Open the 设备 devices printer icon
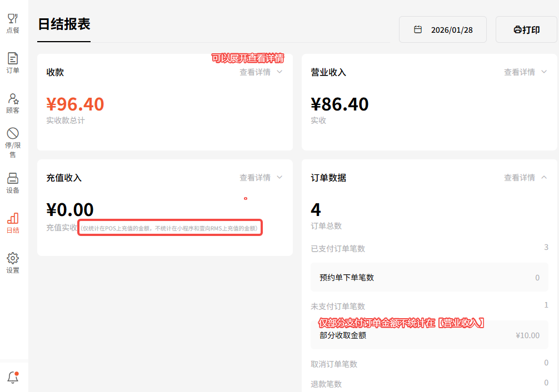 click(x=12, y=179)
